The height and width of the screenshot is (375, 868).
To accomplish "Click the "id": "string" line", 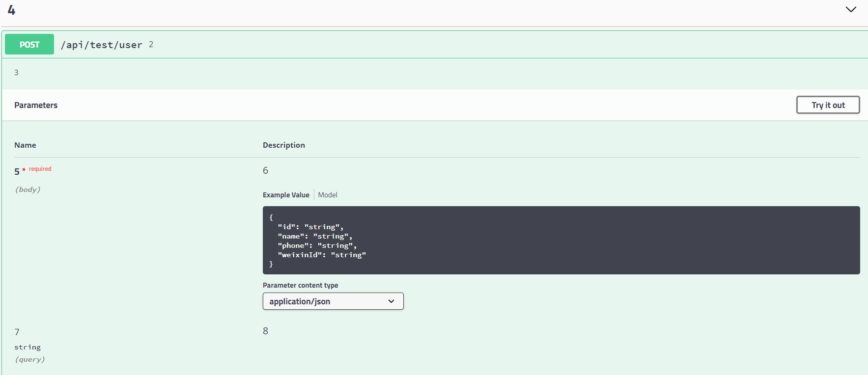I will tap(310, 227).
